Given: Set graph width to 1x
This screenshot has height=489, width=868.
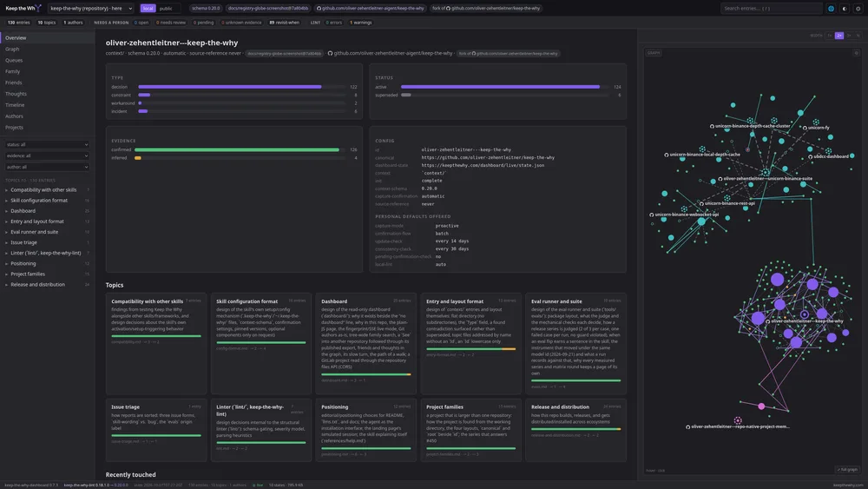Looking at the screenshot, I should pyautogui.click(x=830, y=36).
